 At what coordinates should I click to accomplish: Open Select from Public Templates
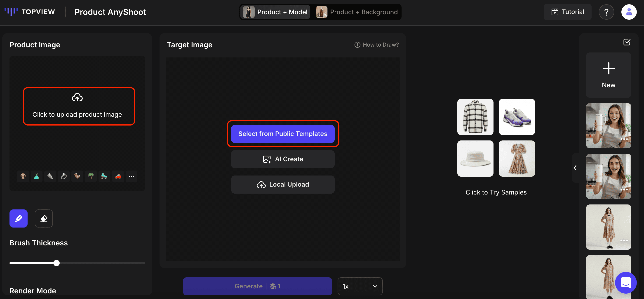[283, 134]
